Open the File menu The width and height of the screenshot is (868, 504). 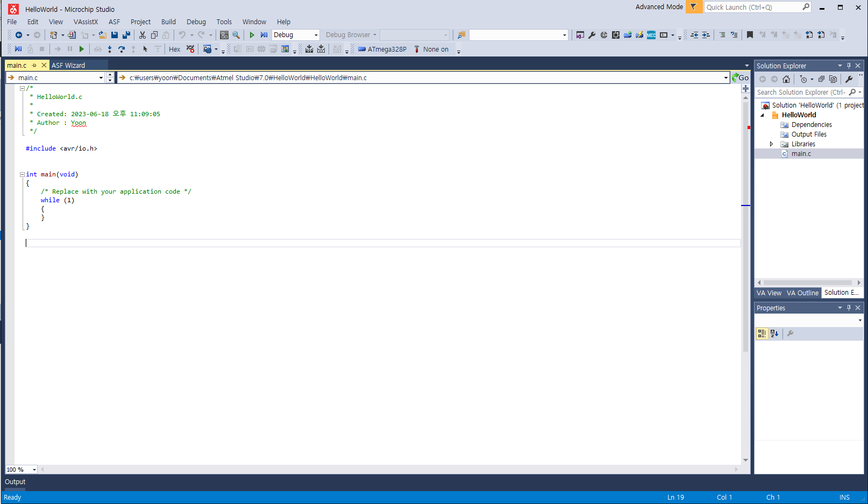(x=12, y=22)
